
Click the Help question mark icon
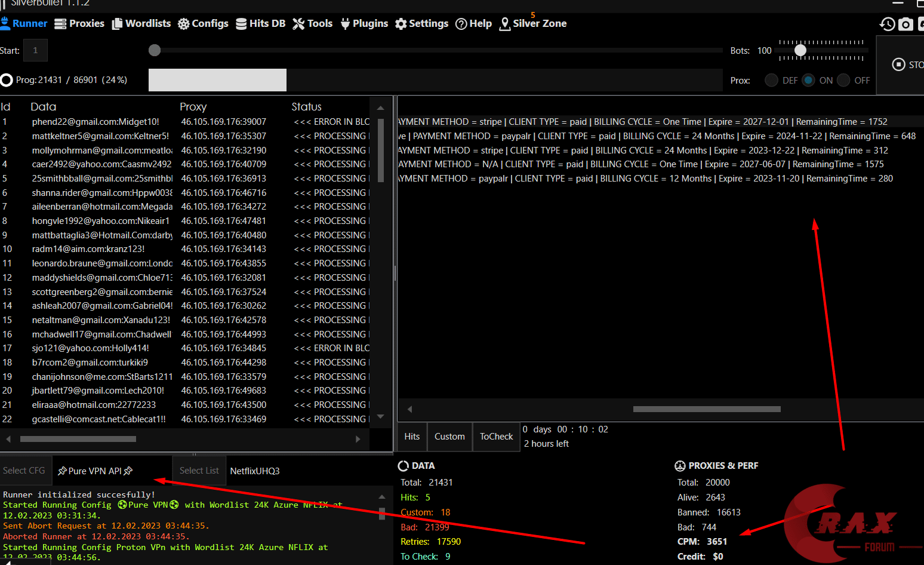click(x=461, y=24)
